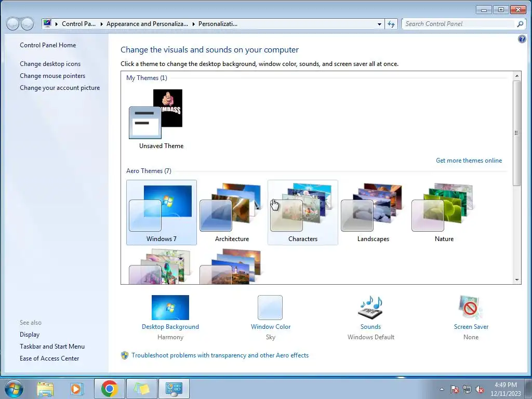Open Google Chrome from taskbar
This screenshot has width=532, height=399.
click(x=109, y=389)
